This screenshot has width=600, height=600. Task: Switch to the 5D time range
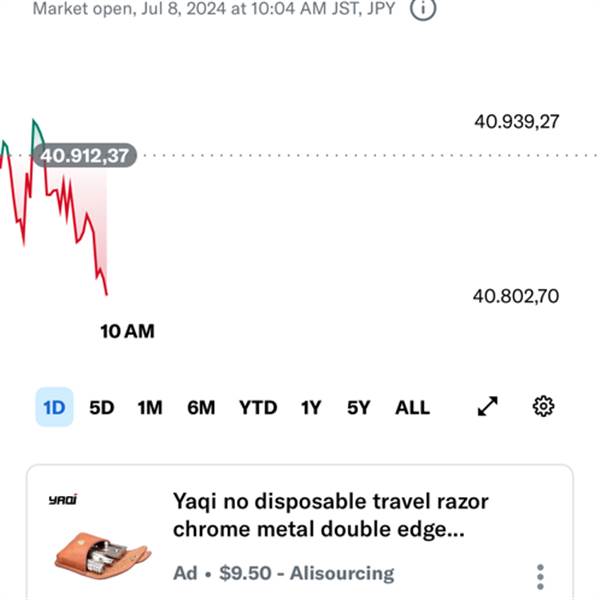102,408
